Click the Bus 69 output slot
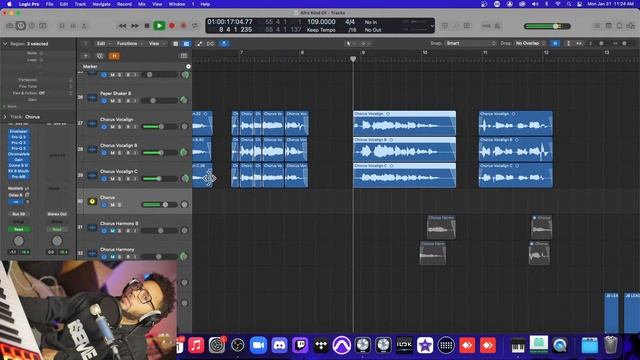Screen dimensions: 640x360 (18, 214)
